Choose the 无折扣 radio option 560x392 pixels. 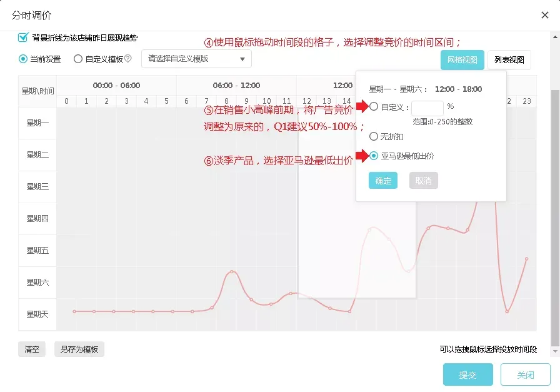pos(374,136)
